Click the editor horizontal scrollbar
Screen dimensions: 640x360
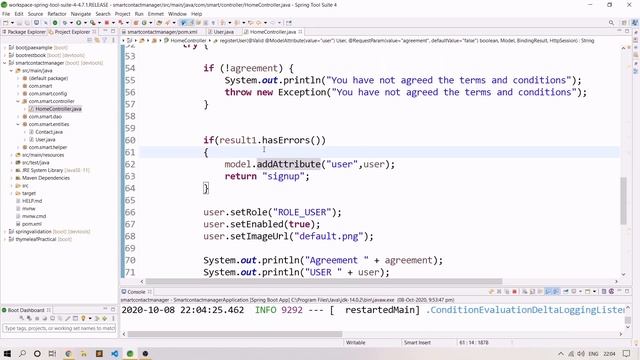(x=324, y=281)
